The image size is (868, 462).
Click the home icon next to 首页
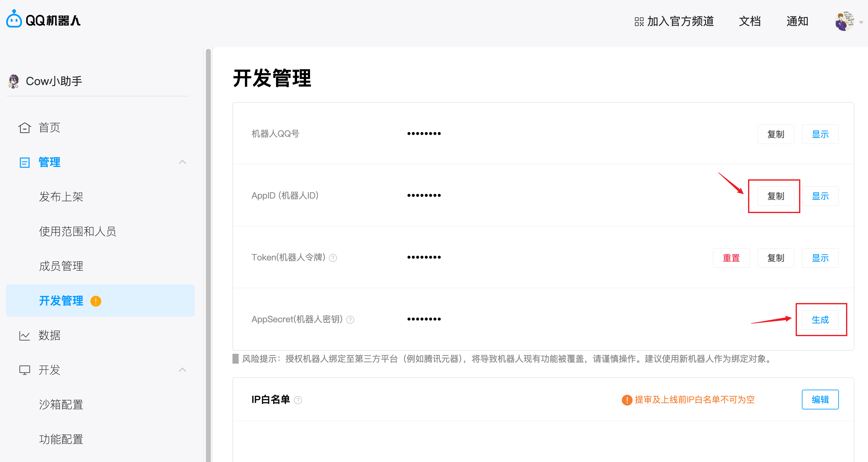(x=25, y=128)
